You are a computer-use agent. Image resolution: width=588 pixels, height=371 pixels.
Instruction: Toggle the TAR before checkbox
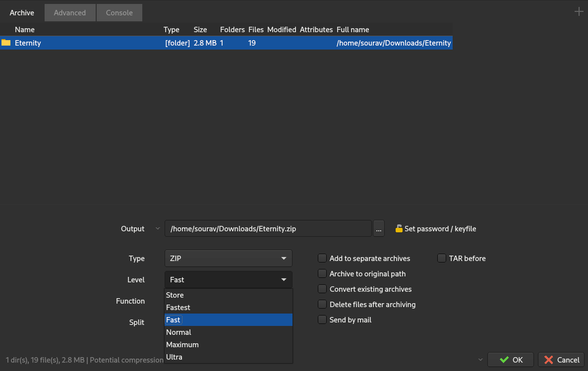[442, 258]
